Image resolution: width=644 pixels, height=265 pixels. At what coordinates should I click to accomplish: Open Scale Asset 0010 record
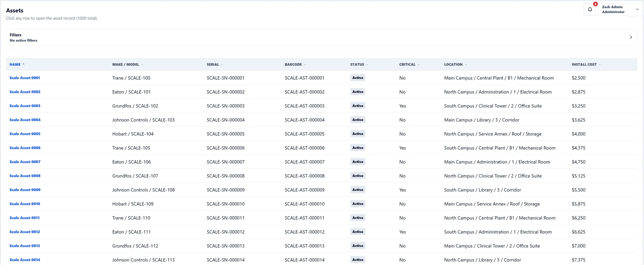tap(25, 204)
